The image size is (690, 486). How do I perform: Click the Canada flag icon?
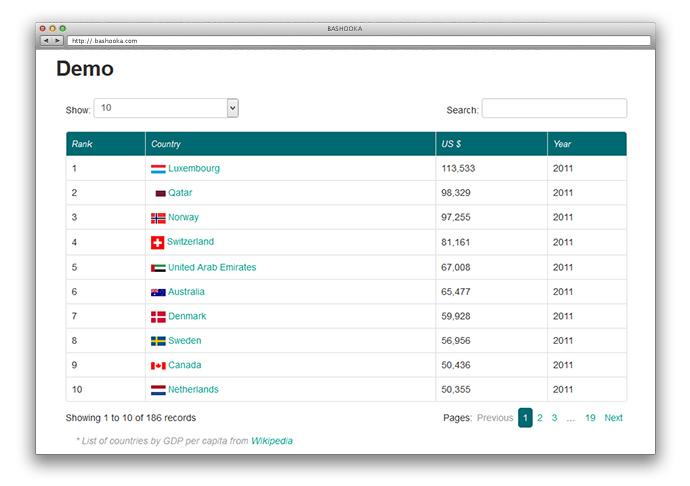[158, 366]
